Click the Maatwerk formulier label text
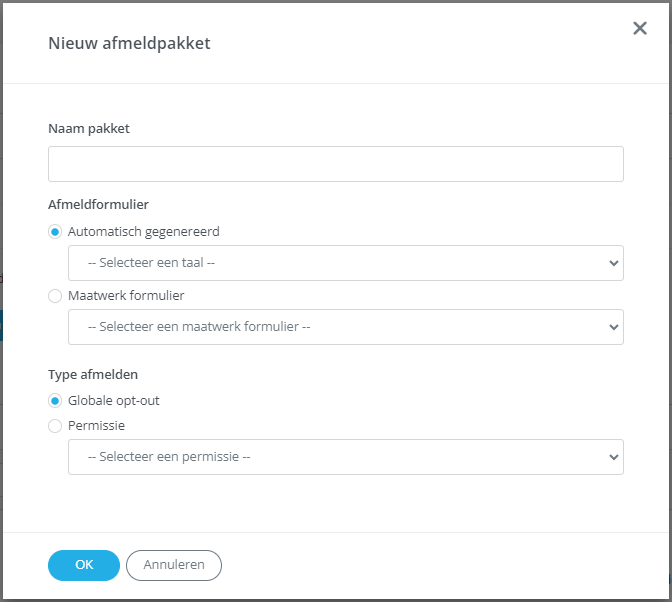The image size is (672, 602). [x=126, y=296]
